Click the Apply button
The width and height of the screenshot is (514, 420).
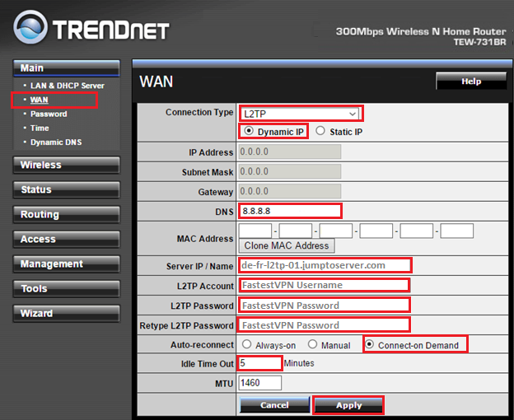[348, 405]
